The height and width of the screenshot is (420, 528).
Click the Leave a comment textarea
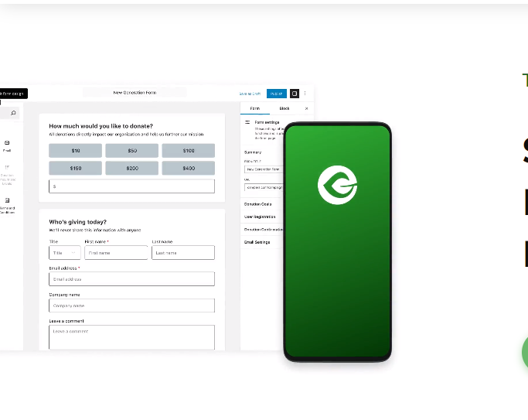(x=131, y=337)
